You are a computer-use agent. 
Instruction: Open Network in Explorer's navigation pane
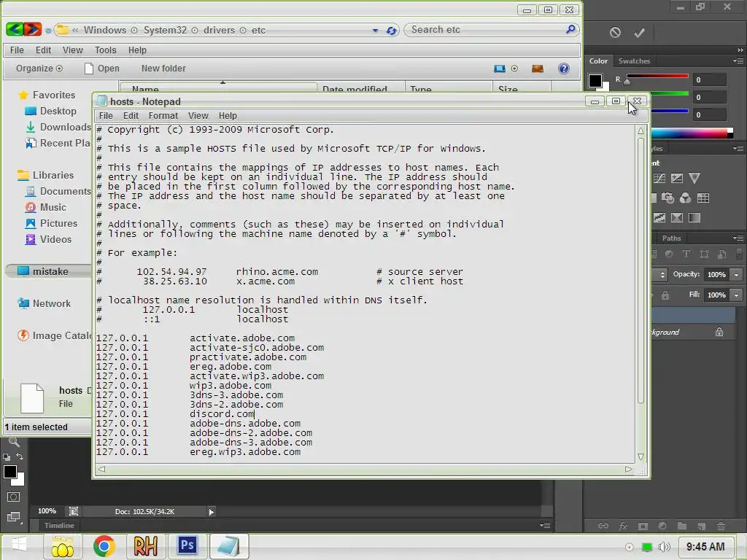(x=44, y=303)
